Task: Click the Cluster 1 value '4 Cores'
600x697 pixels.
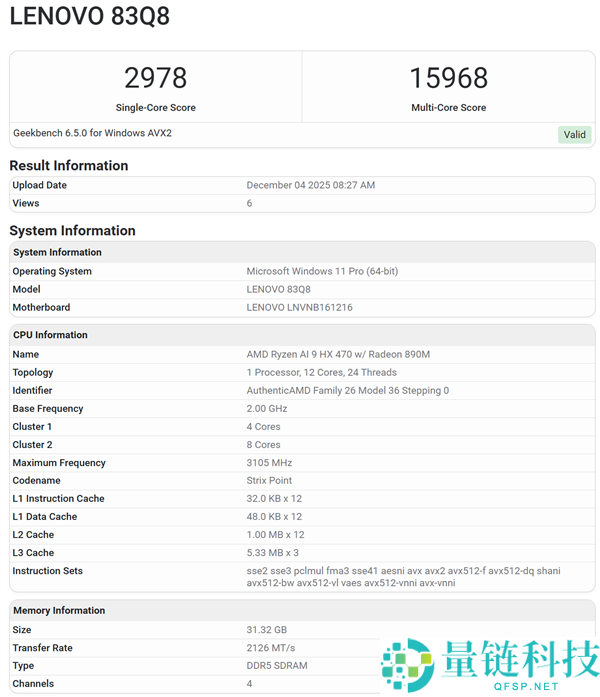Action: click(x=264, y=427)
